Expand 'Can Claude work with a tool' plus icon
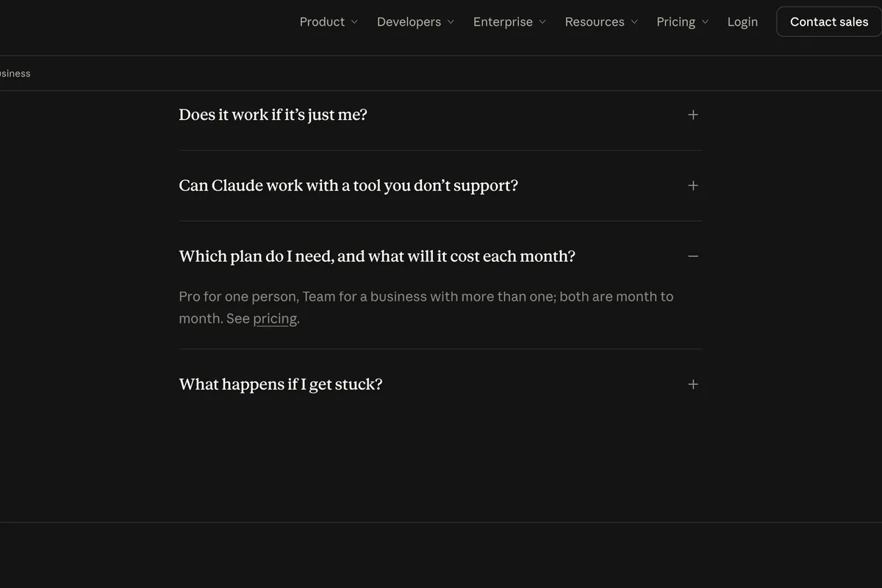This screenshot has height=588, width=882. [693, 185]
